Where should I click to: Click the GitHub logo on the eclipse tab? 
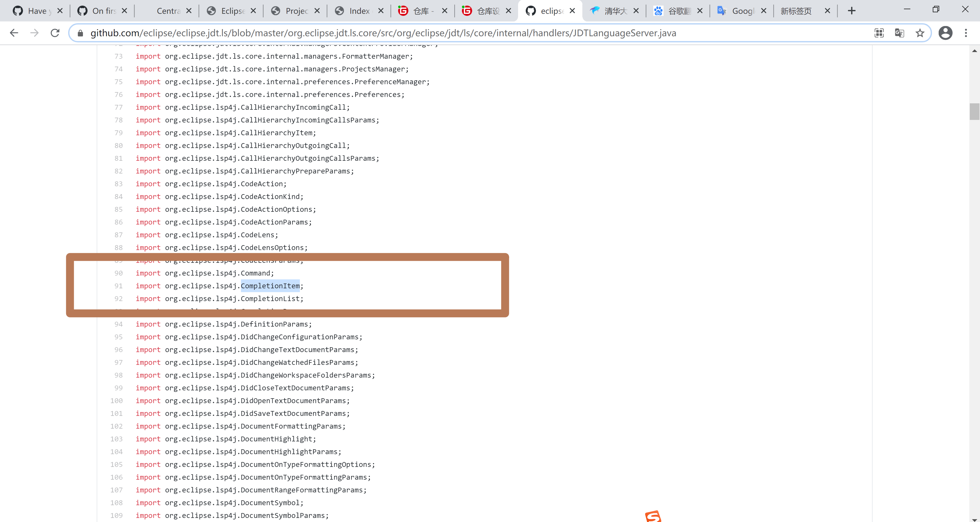click(x=531, y=11)
